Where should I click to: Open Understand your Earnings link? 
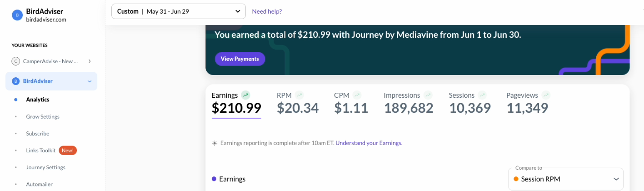coord(369,143)
